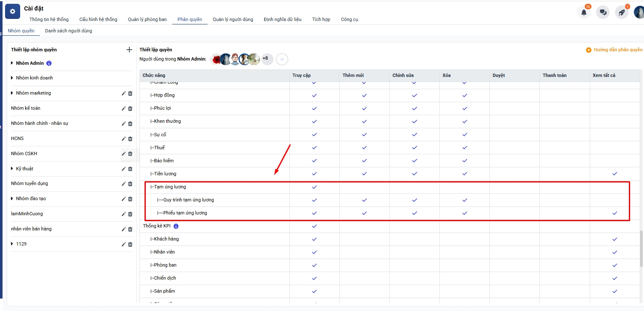Switch to Quản lý người dùng tab
This screenshot has height=312, width=644.
233,19
